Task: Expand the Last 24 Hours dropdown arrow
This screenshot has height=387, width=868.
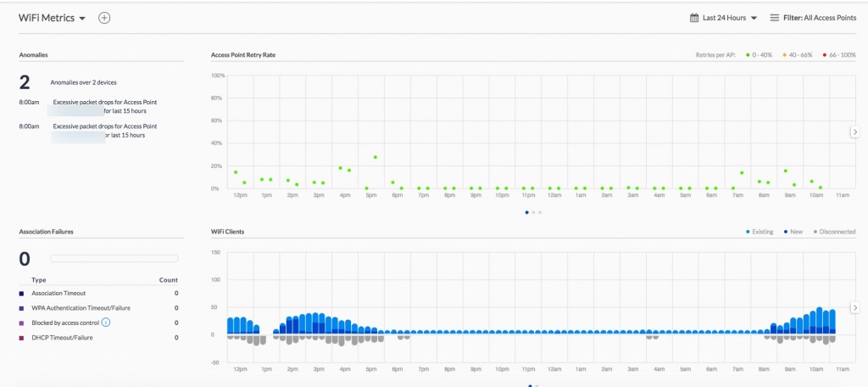Action: tap(753, 18)
